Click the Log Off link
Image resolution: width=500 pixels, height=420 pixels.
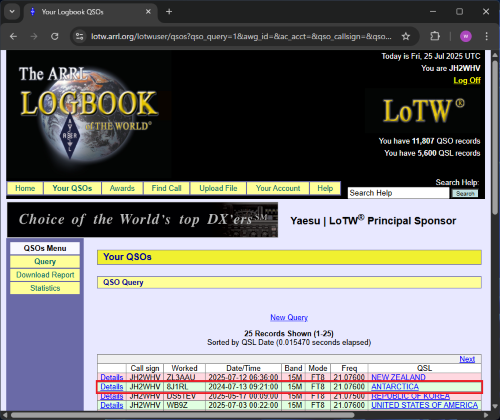coord(467,81)
